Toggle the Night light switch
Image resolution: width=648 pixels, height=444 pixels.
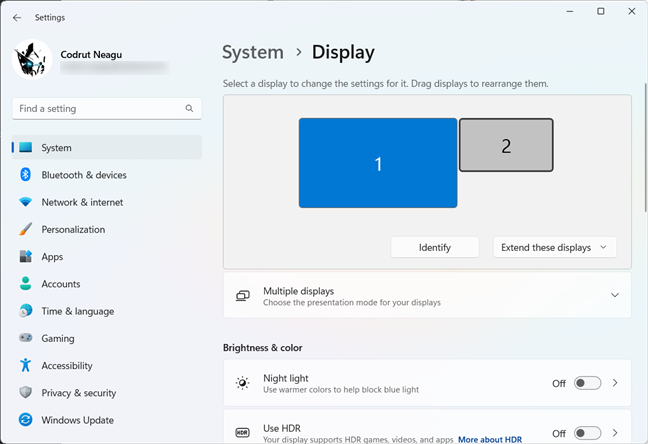click(x=587, y=383)
